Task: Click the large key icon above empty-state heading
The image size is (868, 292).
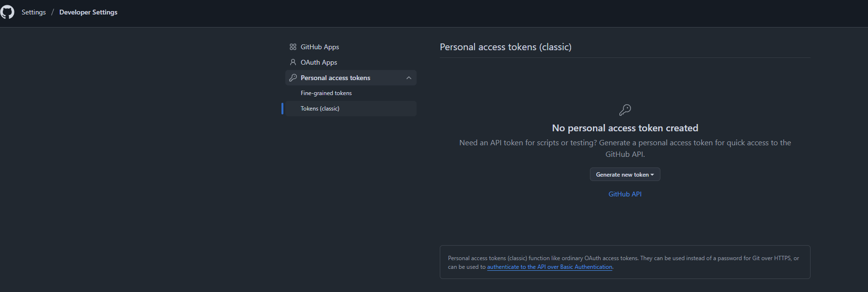Action: pyautogui.click(x=625, y=110)
